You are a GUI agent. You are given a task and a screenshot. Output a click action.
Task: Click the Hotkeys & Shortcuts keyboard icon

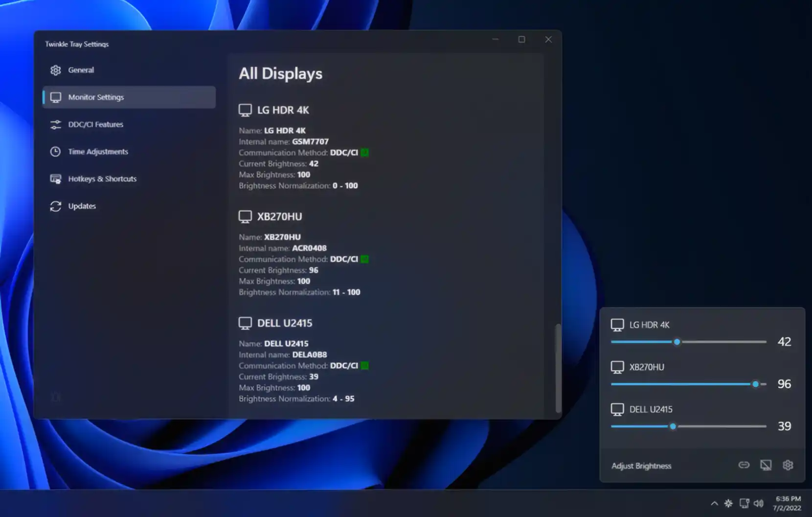click(x=56, y=179)
